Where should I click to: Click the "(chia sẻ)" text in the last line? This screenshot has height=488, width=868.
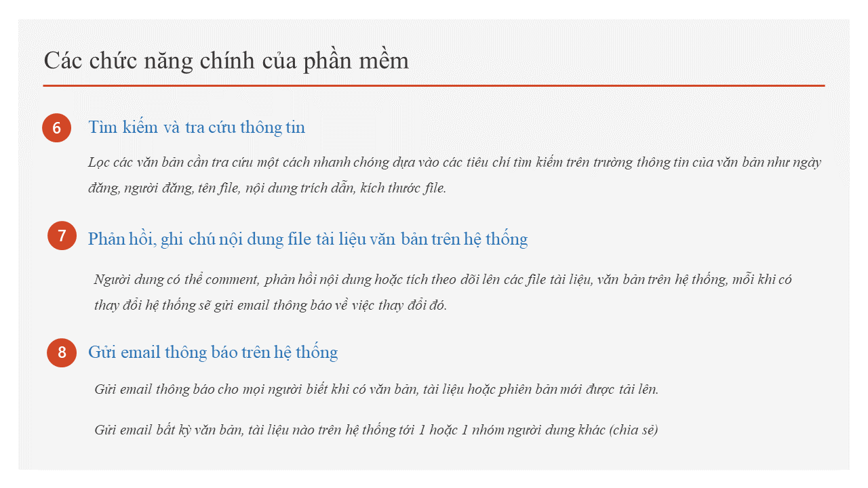point(634,430)
